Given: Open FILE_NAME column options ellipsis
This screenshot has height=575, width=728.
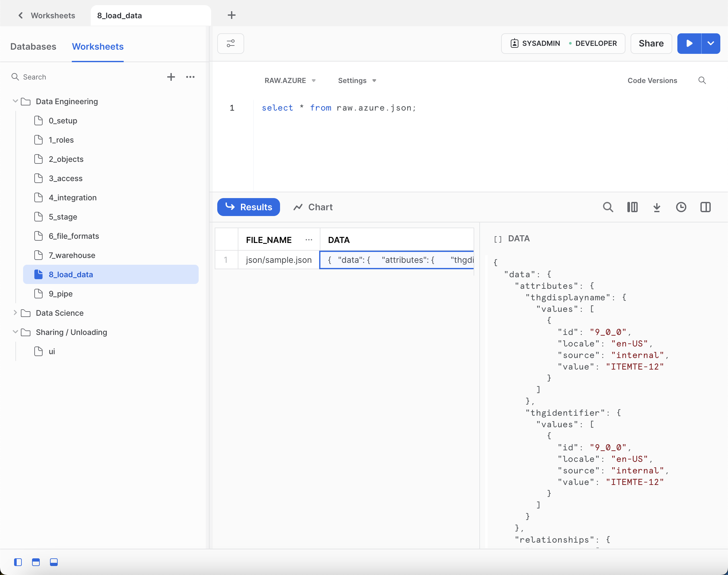Looking at the screenshot, I should point(309,240).
